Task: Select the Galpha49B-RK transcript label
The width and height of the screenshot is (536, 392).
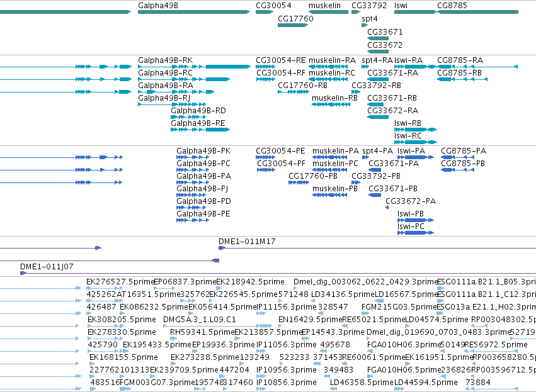Action: (166, 60)
